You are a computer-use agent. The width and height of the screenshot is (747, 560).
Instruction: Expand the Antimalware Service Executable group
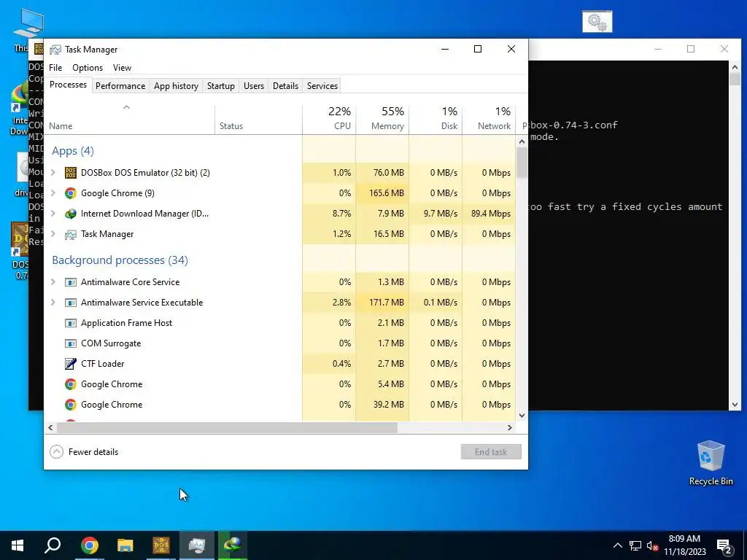pos(53,303)
